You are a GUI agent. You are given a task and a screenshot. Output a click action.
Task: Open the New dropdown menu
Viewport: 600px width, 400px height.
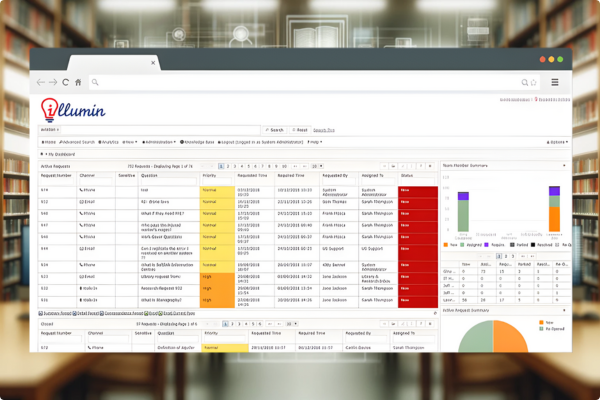tap(128, 142)
